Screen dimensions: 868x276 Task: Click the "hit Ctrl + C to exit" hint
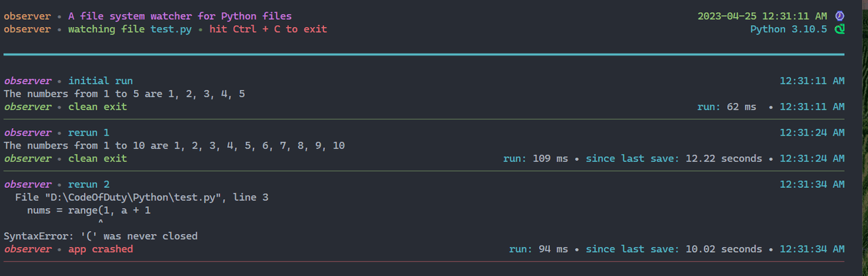[x=269, y=29]
